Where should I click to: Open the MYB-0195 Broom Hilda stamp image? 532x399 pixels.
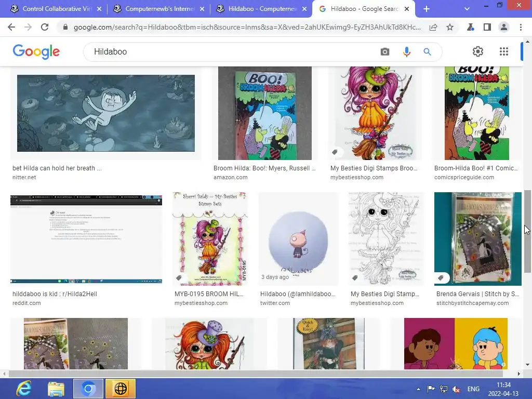point(210,239)
